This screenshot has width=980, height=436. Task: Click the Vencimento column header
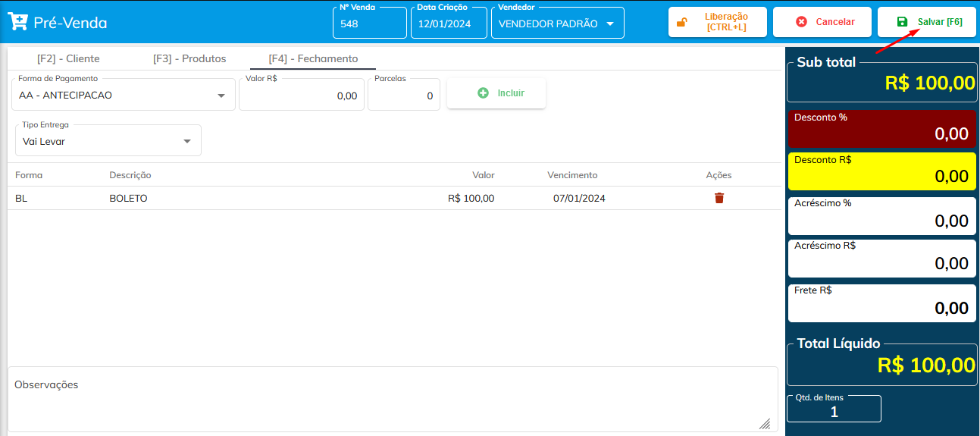point(572,175)
